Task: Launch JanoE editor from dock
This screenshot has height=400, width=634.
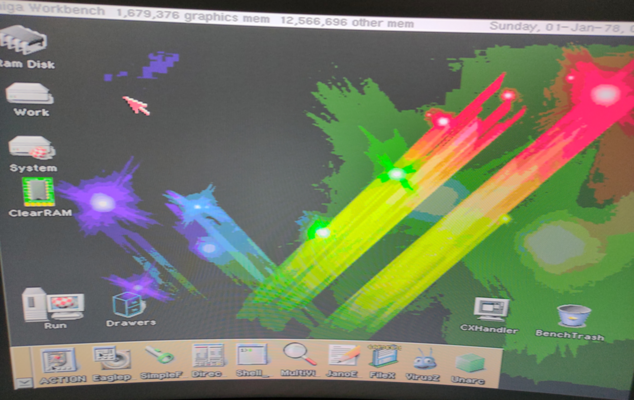Action: (x=343, y=356)
